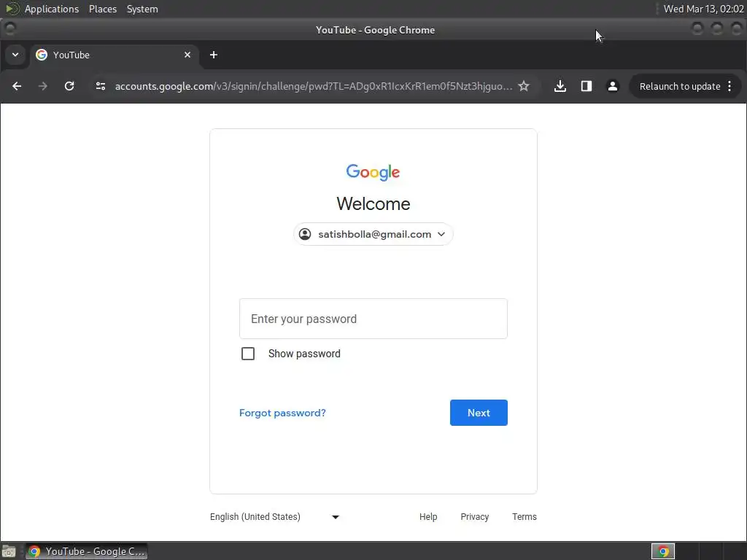
Task: Click the clock Wed Mar 13, 02:02
Action: (x=704, y=9)
